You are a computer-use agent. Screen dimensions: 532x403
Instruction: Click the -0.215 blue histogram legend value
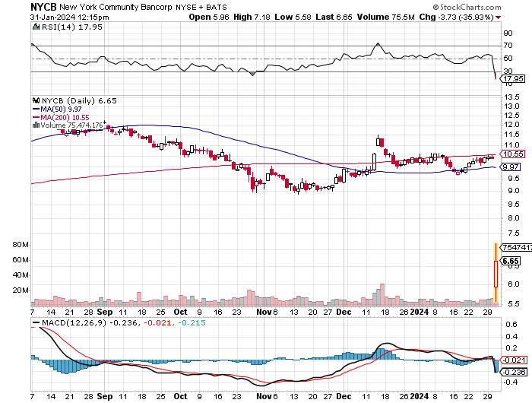point(192,323)
